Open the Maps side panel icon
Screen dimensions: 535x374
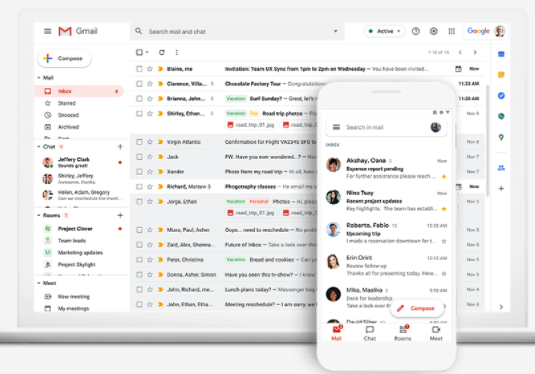coord(501,137)
